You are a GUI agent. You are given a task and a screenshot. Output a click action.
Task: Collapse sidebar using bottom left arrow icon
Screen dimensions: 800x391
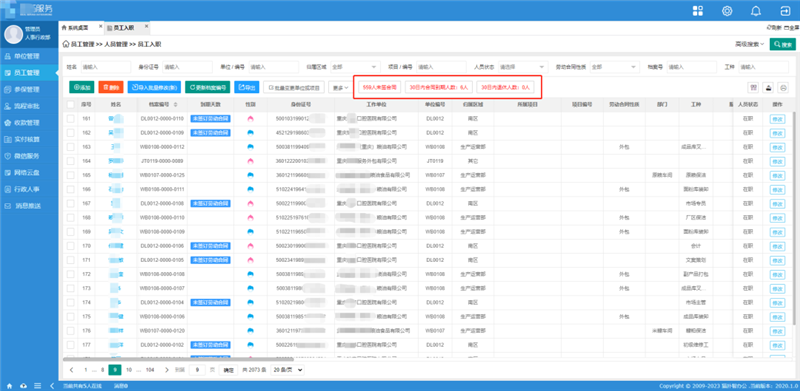pos(52,385)
